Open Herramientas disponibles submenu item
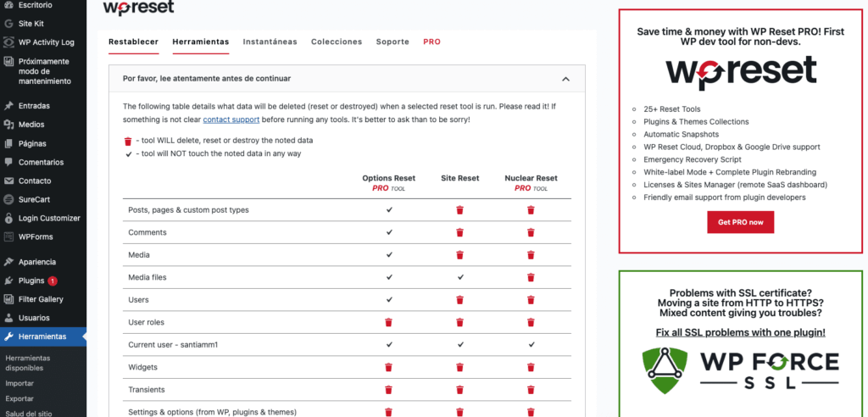Viewport: 868px width, 417px height. 28,363
